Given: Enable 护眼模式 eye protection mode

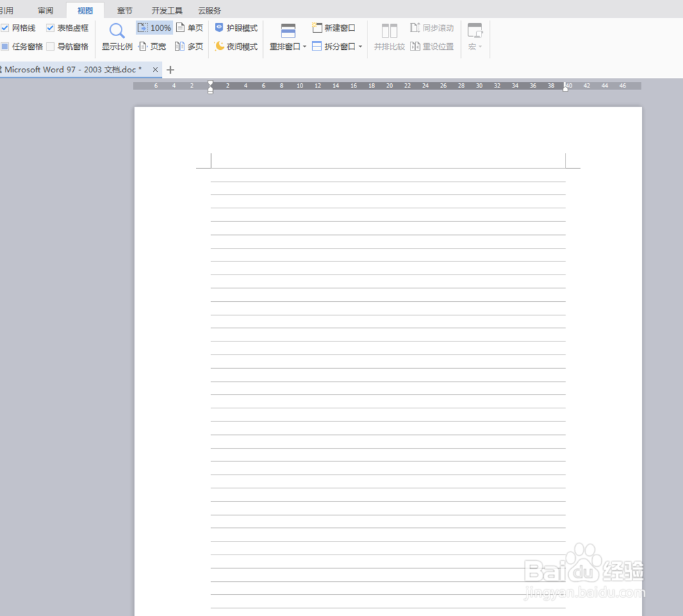Looking at the screenshot, I should coord(236,28).
